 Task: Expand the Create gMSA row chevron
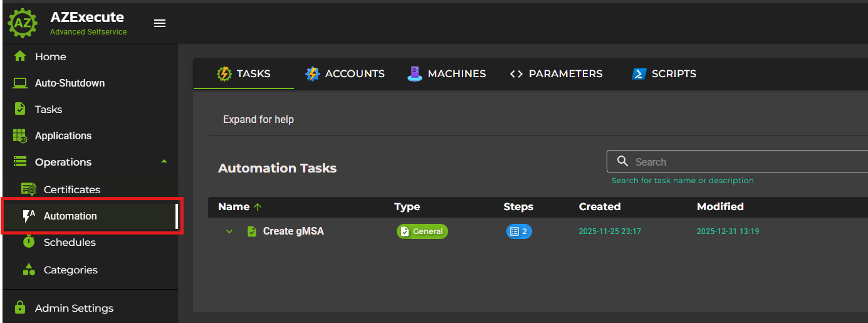pos(229,231)
